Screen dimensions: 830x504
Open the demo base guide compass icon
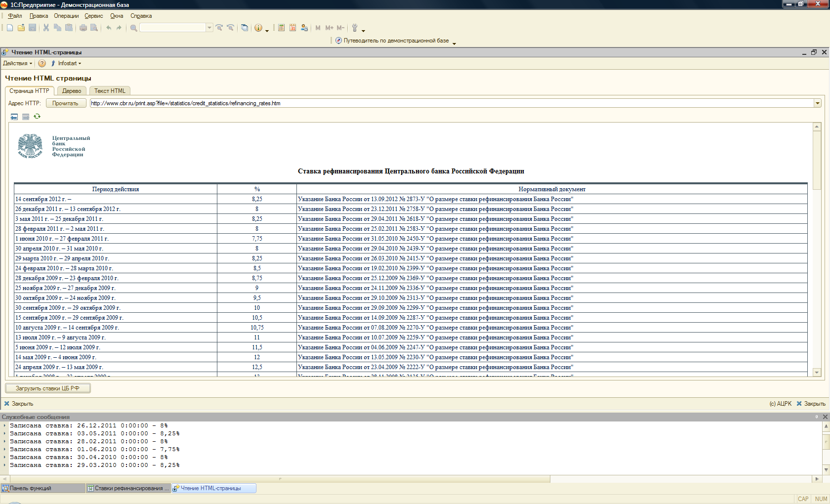coord(338,41)
